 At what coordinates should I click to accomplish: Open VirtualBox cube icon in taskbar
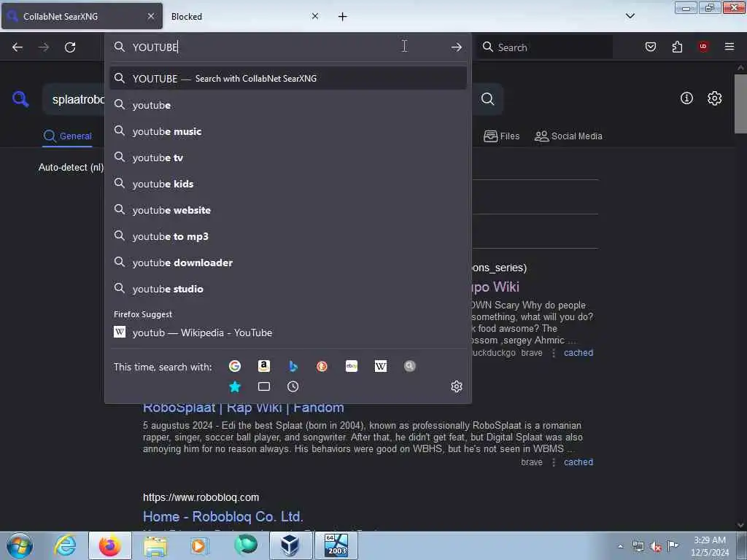pyautogui.click(x=290, y=545)
